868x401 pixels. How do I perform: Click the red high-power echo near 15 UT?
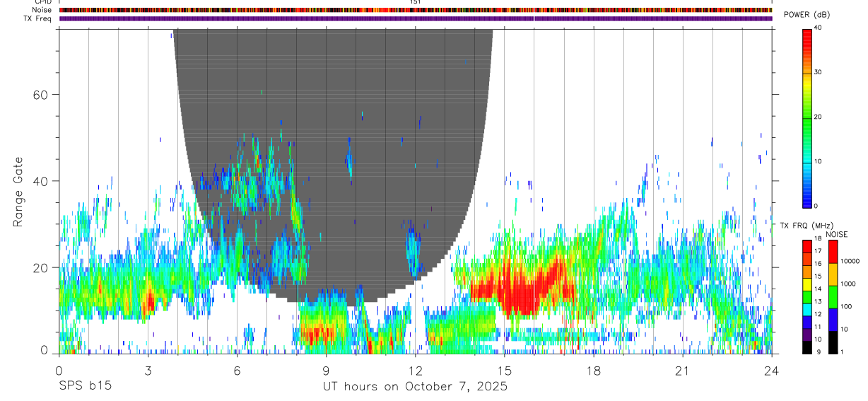tap(520, 286)
